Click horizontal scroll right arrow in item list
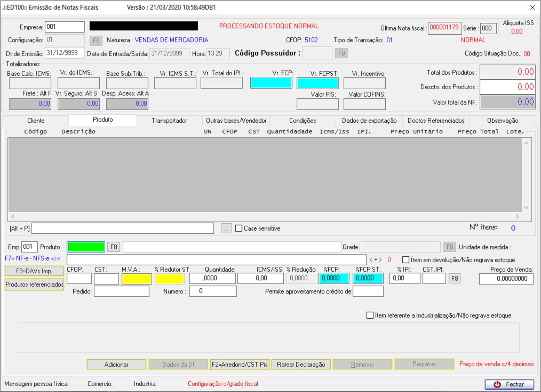Viewport: 541px width, 392px height. click(517, 216)
